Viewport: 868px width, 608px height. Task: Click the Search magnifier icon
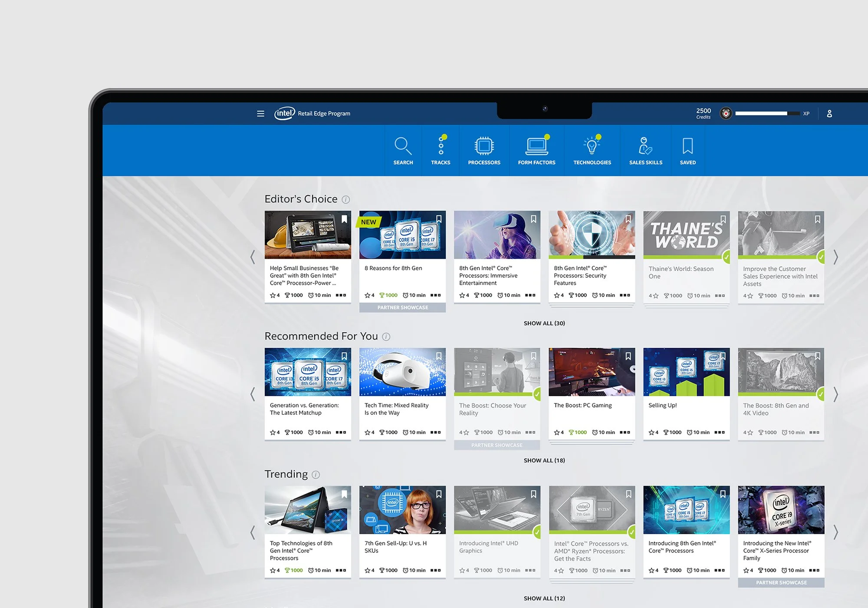pos(403,146)
